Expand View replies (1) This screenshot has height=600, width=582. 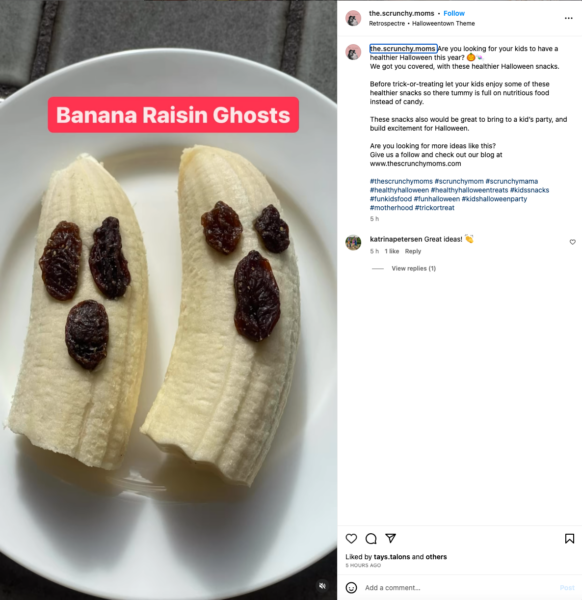pyautogui.click(x=413, y=268)
